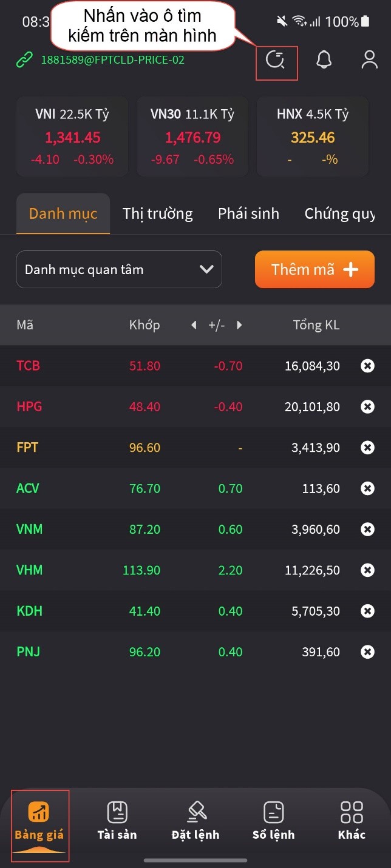The width and height of the screenshot is (391, 868).
Task: Open the notifications bell
Action: coord(324,59)
